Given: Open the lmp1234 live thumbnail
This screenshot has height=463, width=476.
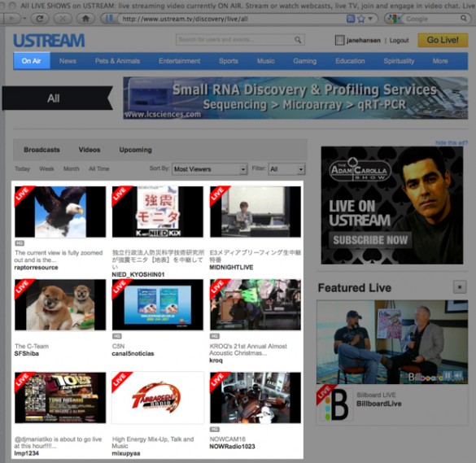Looking at the screenshot, I should pos(60,398).
